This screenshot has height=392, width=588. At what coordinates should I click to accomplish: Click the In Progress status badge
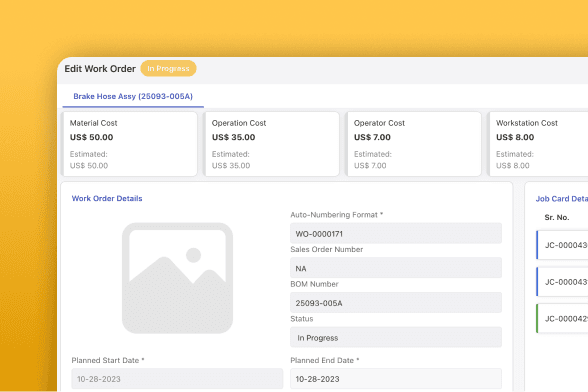(x=168, y=68)
